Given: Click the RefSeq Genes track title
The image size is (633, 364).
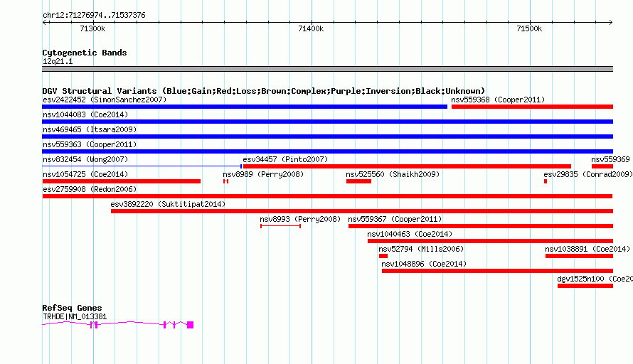Looking at the screenshot, I should click(72, 308).
